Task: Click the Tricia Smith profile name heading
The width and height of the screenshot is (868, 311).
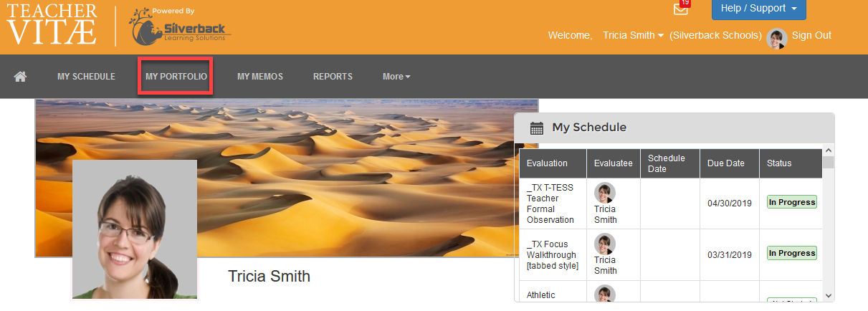Action: pyautogui.click(x=269, y=276)
